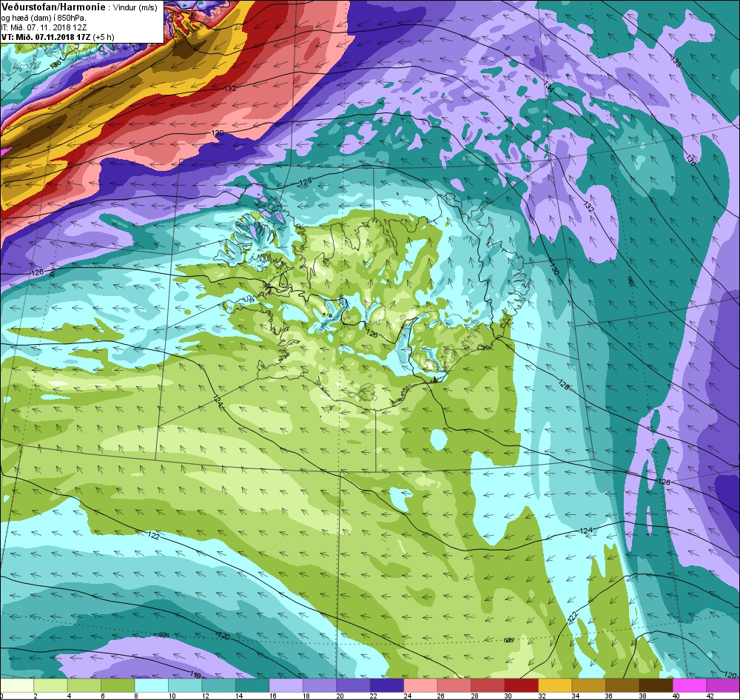This screenshot has height=700, width=740.
Task: Click the legend tick label '42'
Action: click(x=710, y=696)
